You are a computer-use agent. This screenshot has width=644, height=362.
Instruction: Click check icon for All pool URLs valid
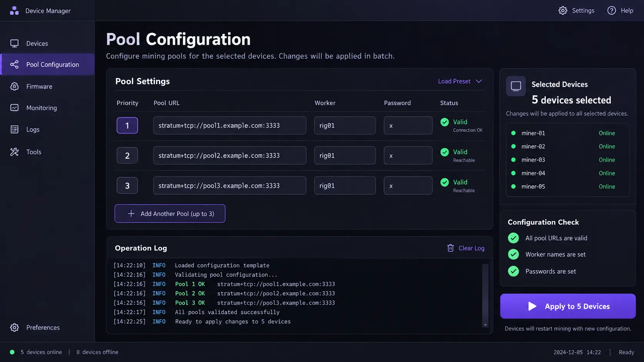pyautogui.click(x=513, y=238)
